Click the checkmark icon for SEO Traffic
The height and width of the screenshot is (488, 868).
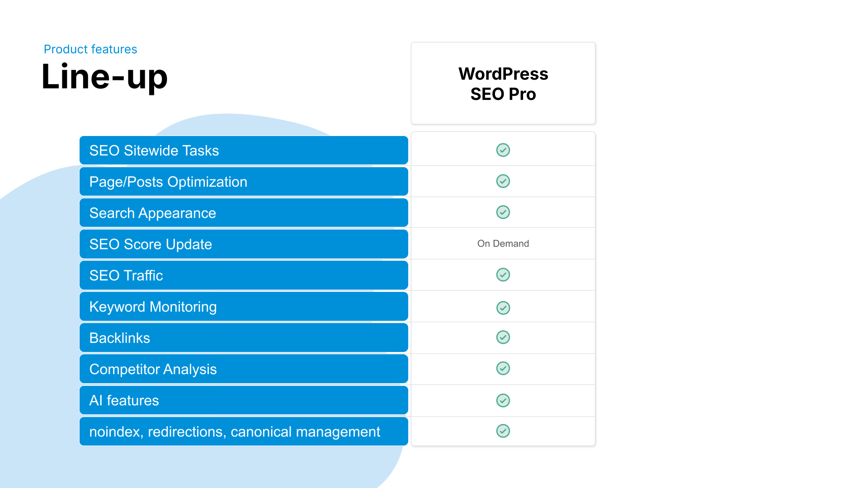point(503,275)
